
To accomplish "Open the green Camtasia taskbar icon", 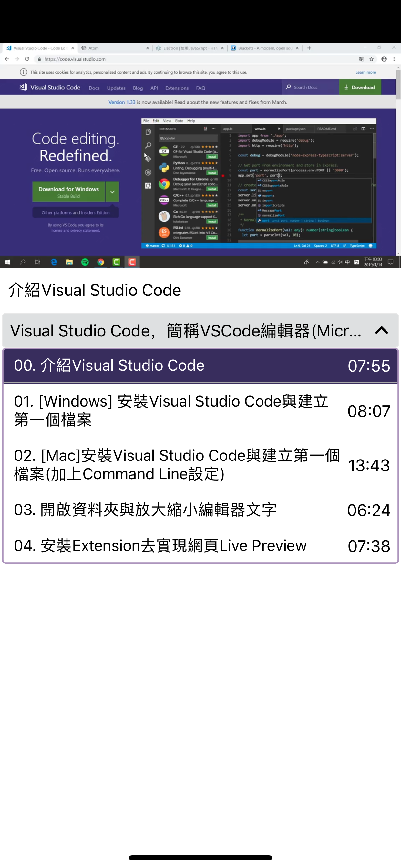I will point(116,262).
